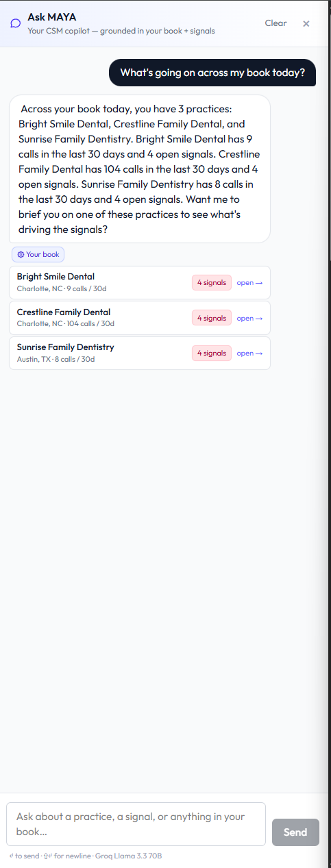Click the Send button
This screenshot has width=331, height=868.
pyautogui.click(x=295, y=832)
